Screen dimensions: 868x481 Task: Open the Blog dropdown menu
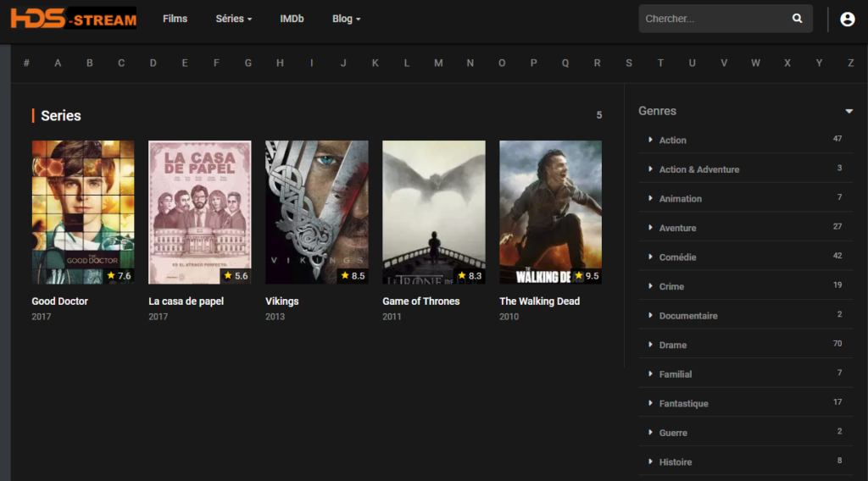tap(346, 19)
